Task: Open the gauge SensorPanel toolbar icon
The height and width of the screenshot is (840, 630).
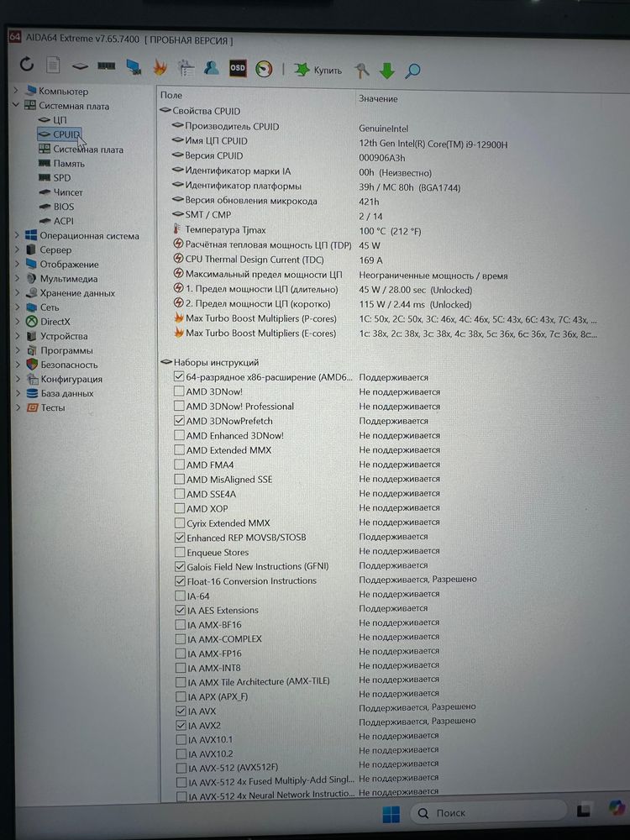Action: tap(264, 69)
